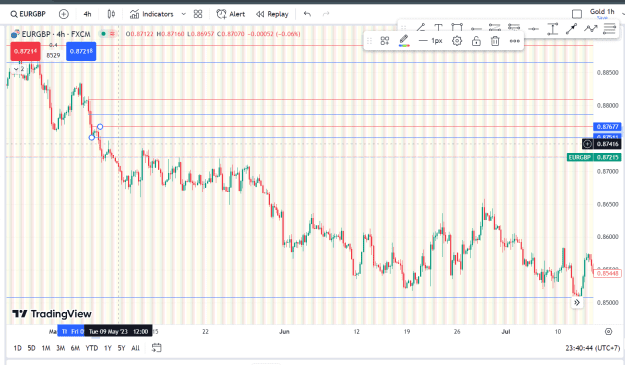Change chart type via candlestick icon

pyautogui.click(x=111, y=14)
